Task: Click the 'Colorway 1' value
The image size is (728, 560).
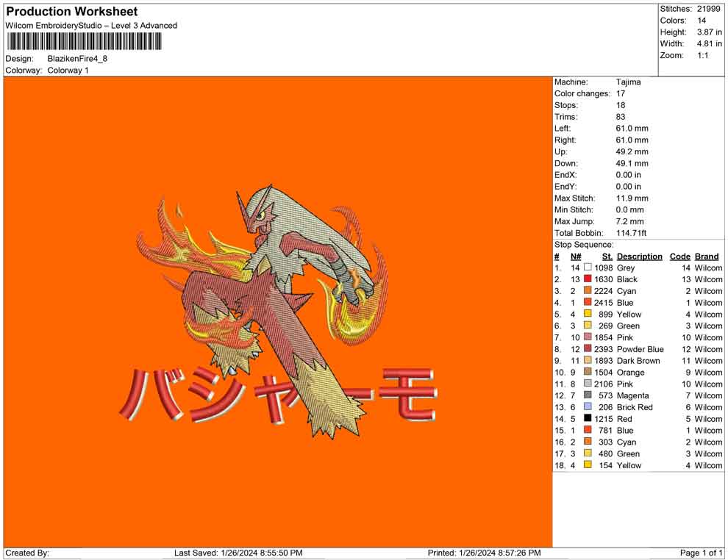Action: [68, 70]
